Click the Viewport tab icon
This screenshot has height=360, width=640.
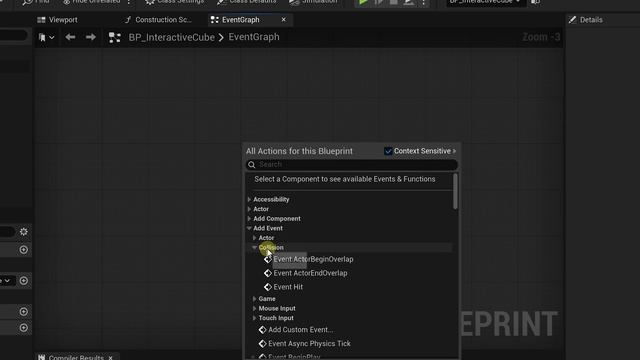point(41,20)
